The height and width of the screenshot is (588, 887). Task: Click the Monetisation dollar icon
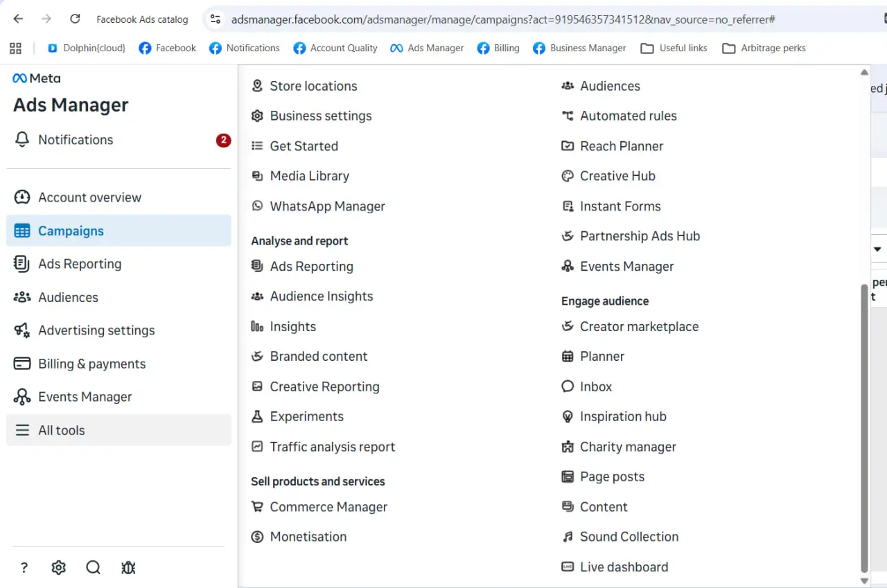pos(257,537)
